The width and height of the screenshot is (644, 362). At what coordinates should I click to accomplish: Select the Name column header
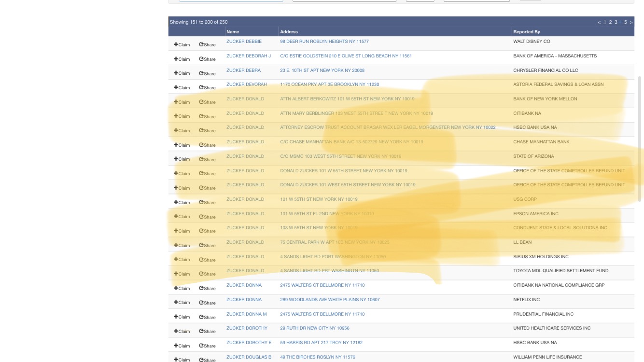pos(233,32)
